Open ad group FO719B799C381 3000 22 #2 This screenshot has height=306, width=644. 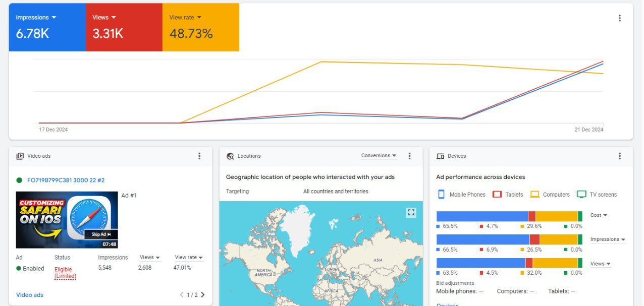click(x=66, y=180)
